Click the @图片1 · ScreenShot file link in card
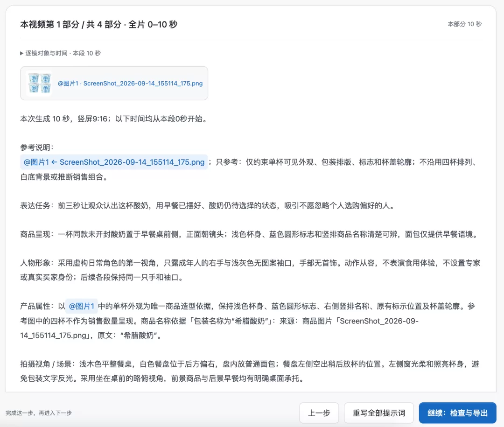Viewport: 504px width, 427px height. 130,84
